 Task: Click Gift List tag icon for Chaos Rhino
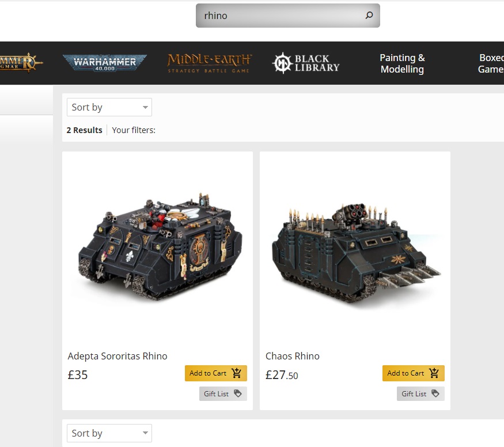pyautogui.click(x=435, y=393)
